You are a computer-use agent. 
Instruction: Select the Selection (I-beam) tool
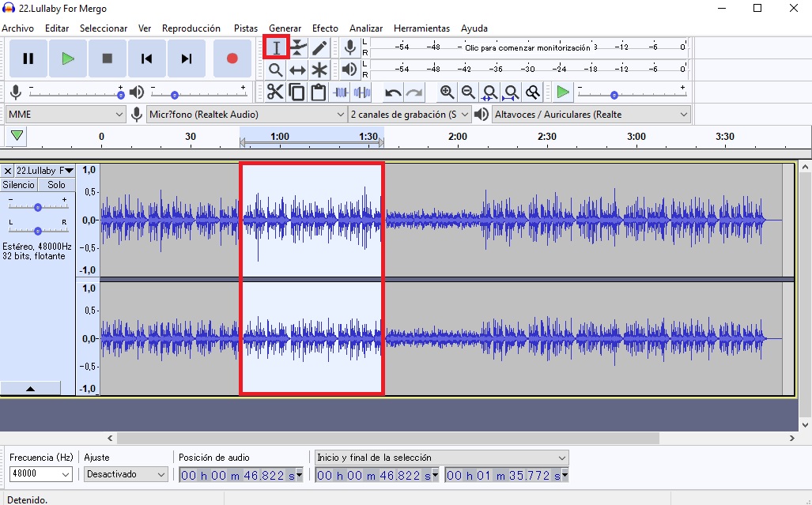pyautogui.click(x=276, y=47)
